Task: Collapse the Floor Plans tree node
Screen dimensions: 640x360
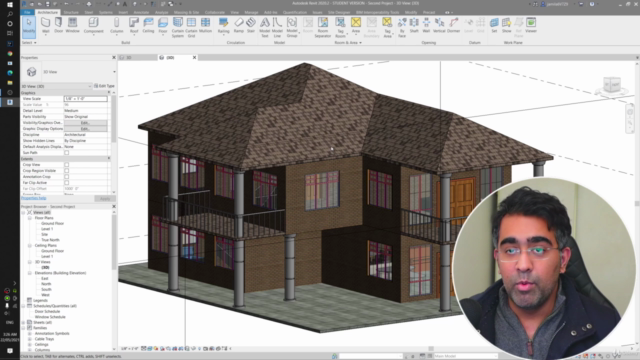Action: [x=30, y=218]
